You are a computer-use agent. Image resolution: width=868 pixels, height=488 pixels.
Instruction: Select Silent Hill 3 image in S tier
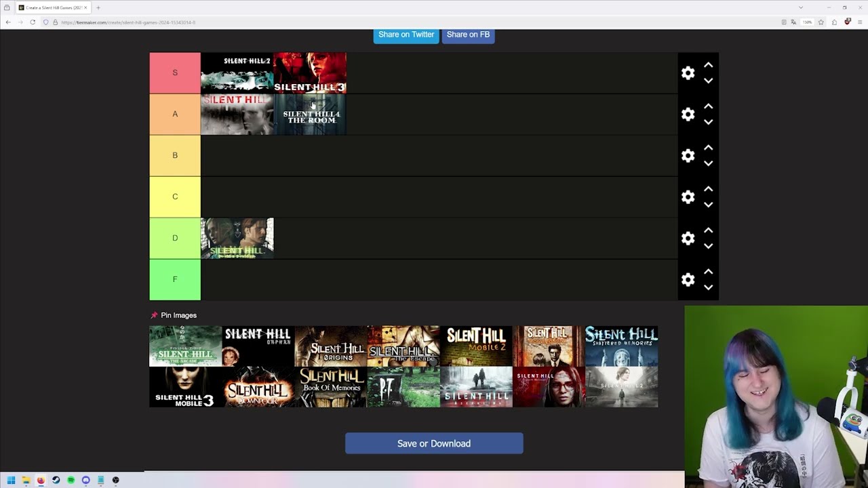pos(310,73)
